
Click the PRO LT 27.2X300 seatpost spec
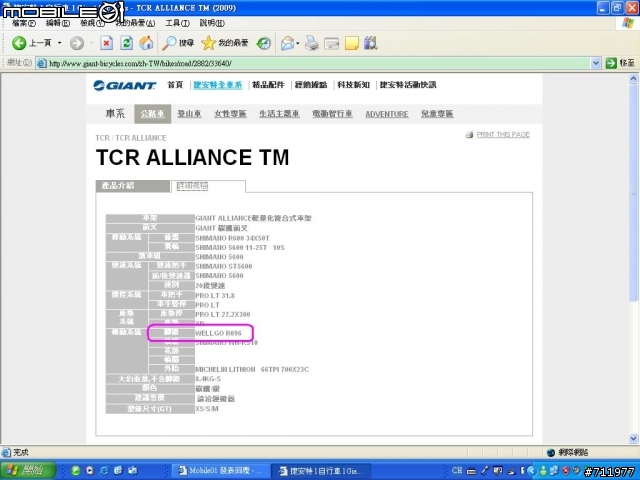223,314
